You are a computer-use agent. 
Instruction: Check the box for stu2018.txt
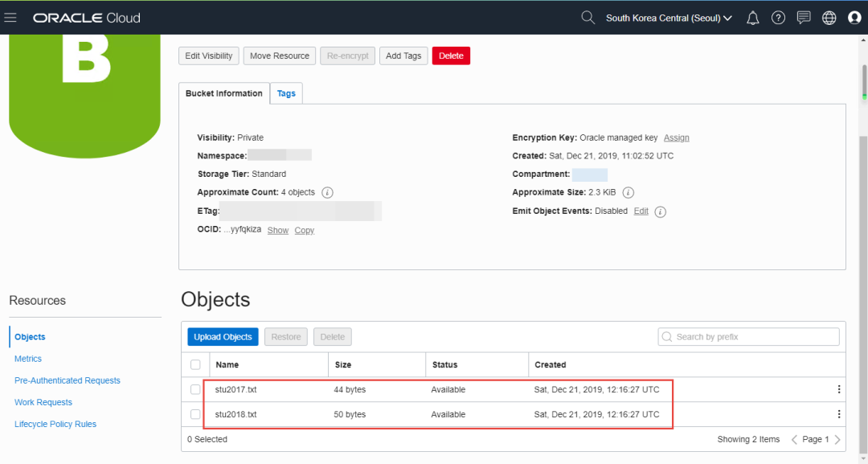(195, 415)
